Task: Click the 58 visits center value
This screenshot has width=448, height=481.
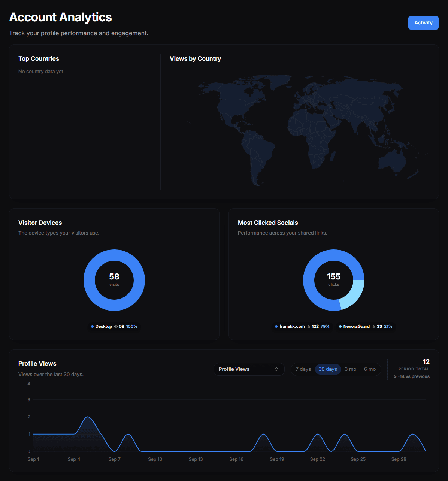Action: (114, 277)
